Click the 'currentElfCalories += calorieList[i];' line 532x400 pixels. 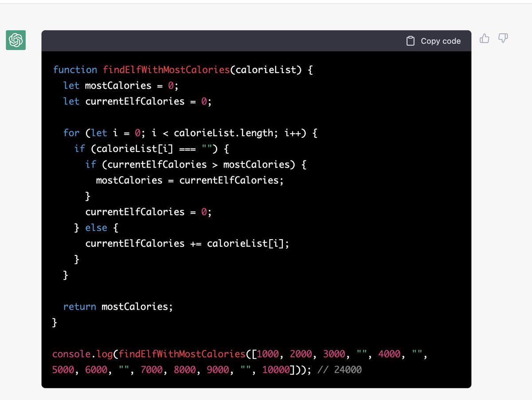tap(187, 244)
